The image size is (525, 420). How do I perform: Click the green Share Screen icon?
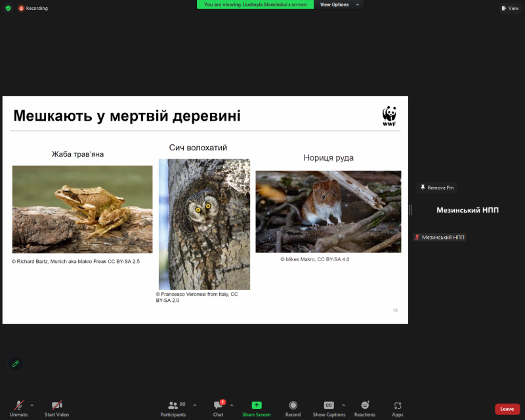(x=256, y=406)
